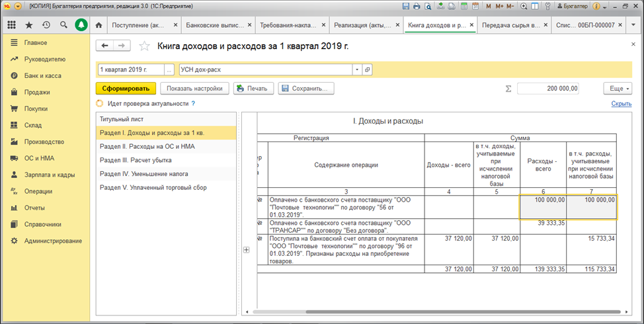Click the follow link icon in title bar
Viewport: 644px width, 324px height.
452,7
